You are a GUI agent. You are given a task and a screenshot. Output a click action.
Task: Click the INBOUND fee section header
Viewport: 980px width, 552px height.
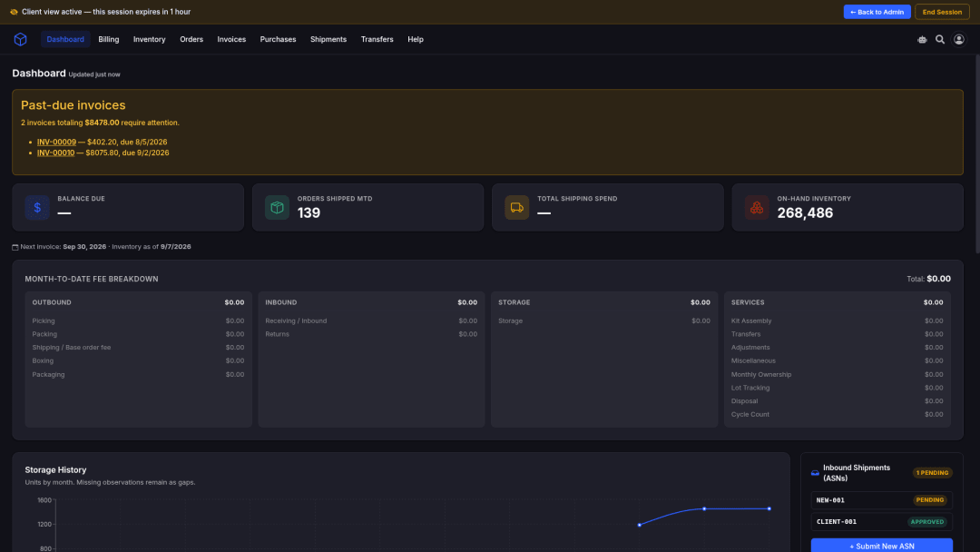pos(371,302)
